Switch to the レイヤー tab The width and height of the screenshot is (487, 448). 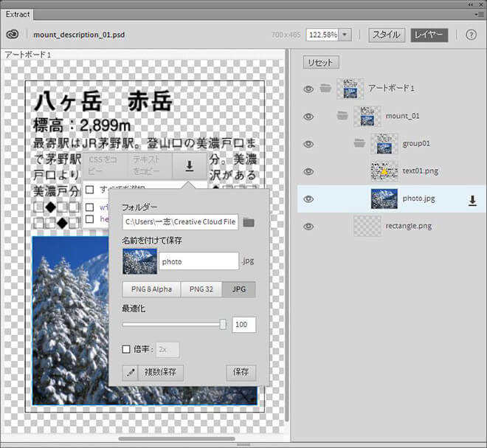point(429,35)
